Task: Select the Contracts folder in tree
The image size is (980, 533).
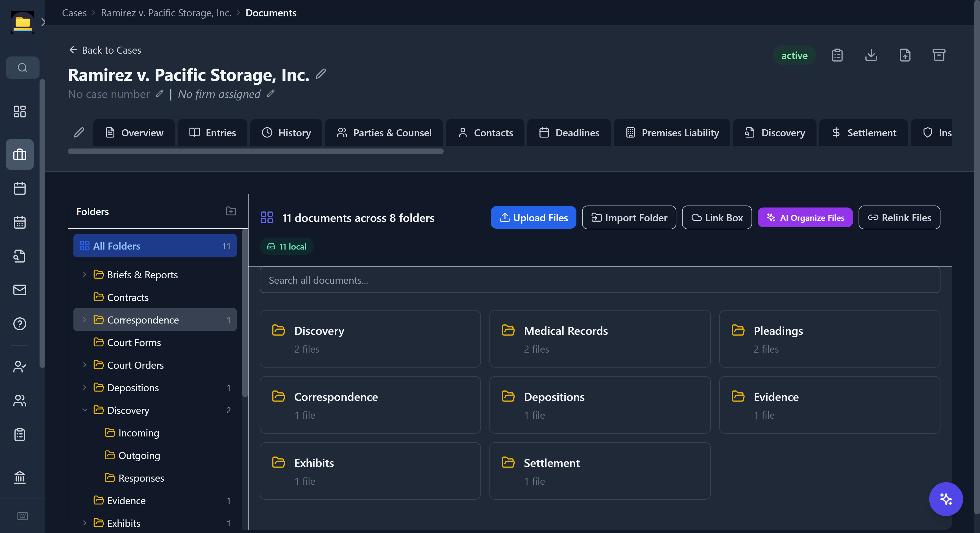Action: [155, 297]
